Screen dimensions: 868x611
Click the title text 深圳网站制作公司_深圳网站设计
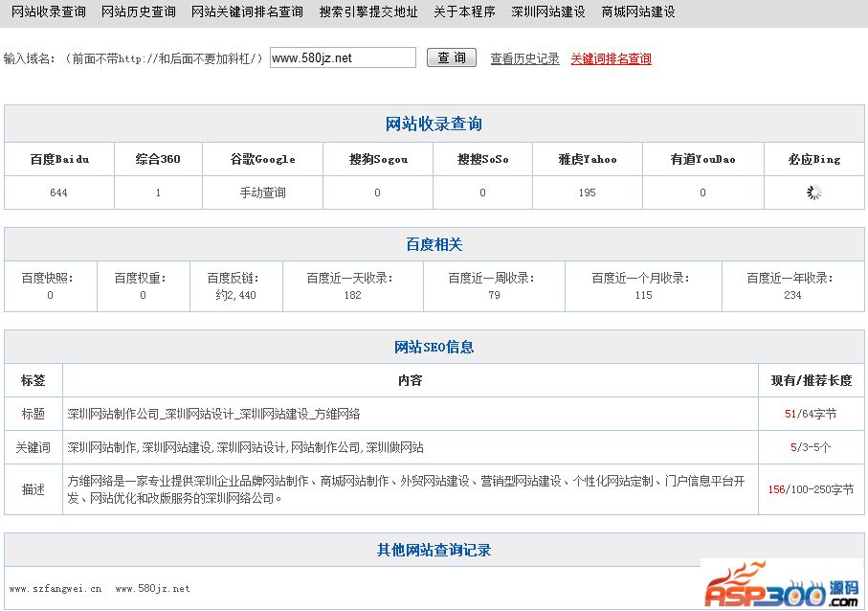coord(213,414)
